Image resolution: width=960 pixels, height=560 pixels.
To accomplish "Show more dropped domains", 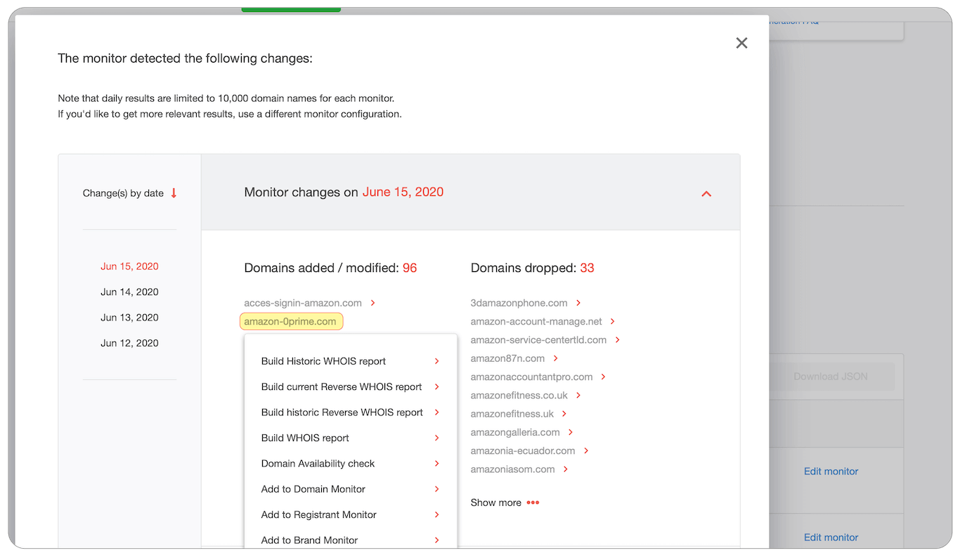I will [x=505, y=503].
